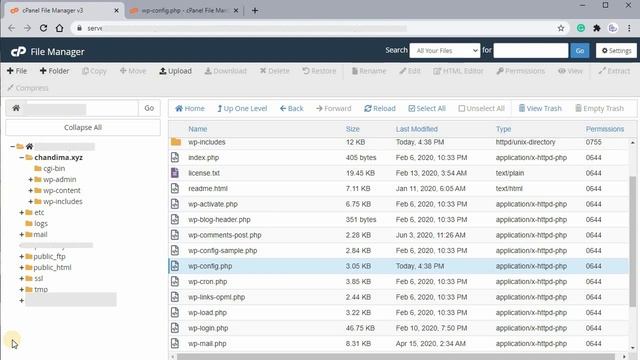Expand the public_ftp tree folder

(x=22, y=256)
